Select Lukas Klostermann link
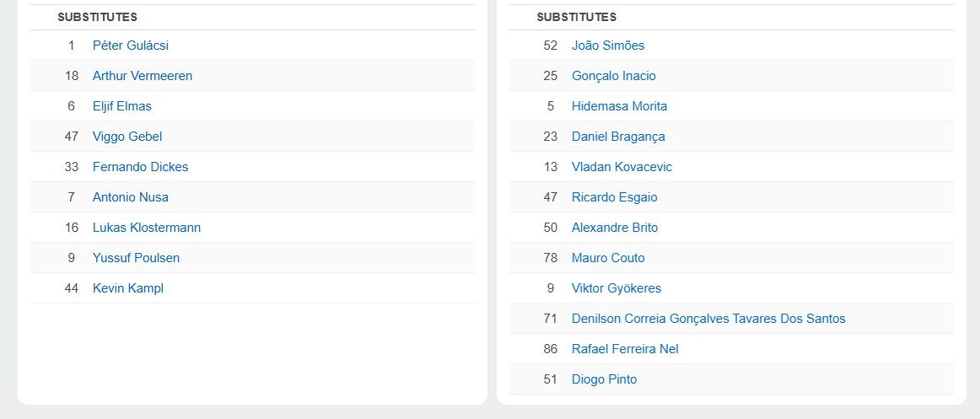Image resolution: width=980 pixels, height=419 pixels. click(147, 228)
